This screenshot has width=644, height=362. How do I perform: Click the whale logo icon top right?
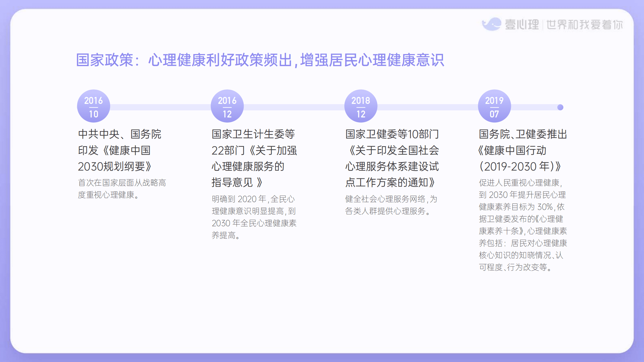point(492,24)
